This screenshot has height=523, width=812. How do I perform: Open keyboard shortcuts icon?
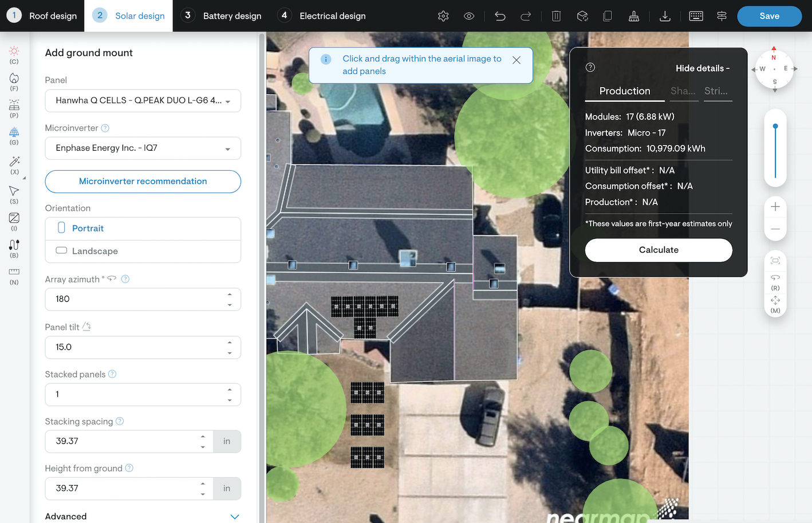[696, 16]
